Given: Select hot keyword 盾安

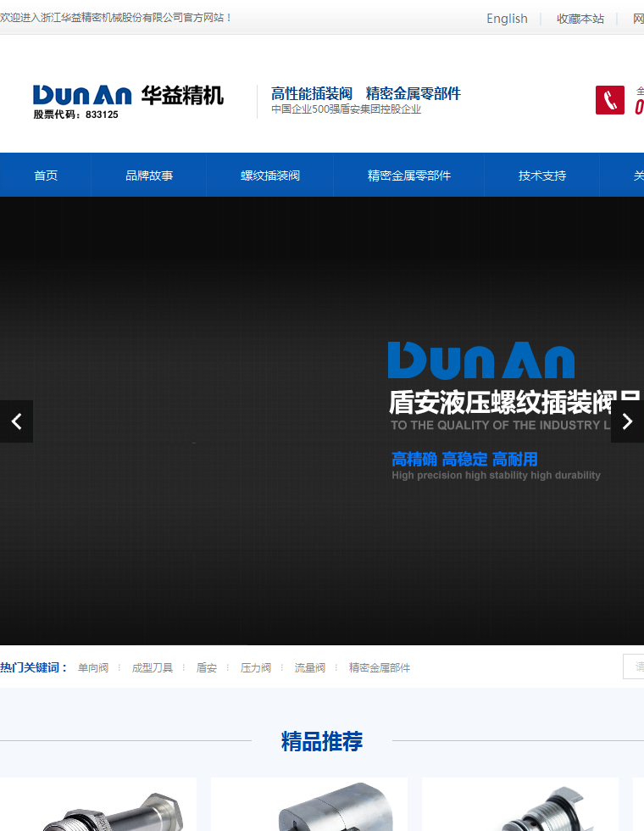Looking at the screenshot, I should point(207,668).
